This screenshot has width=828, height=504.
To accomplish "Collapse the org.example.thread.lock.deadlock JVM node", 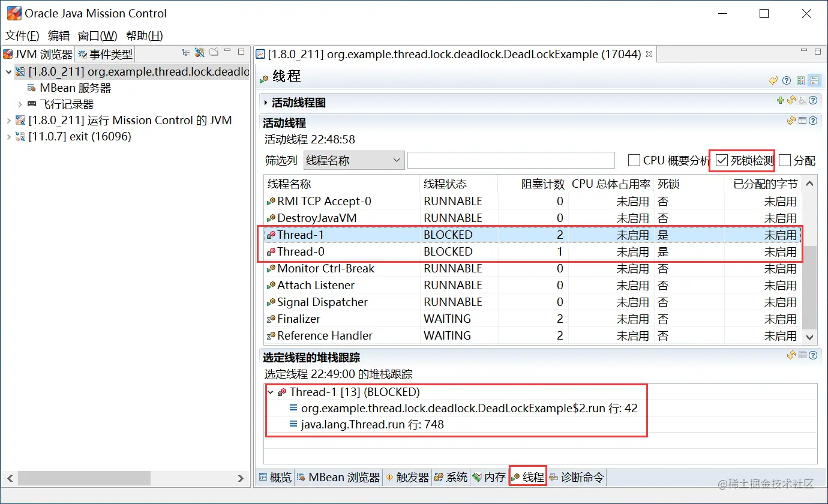I will pos(8,72).
